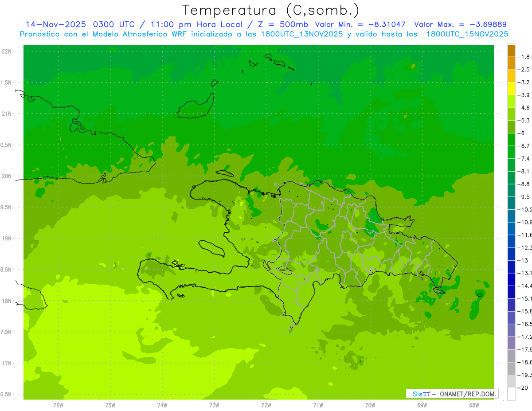This screenshot has height=411, width=532.
Task: Click the "72W" longitude label
Action: (266, 405)
